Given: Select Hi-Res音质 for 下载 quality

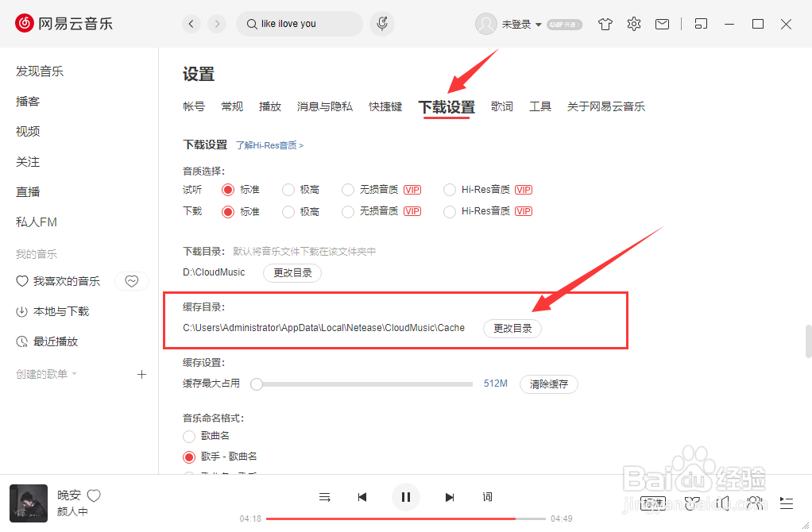Looking at the screenshot, I should (450, 212).
